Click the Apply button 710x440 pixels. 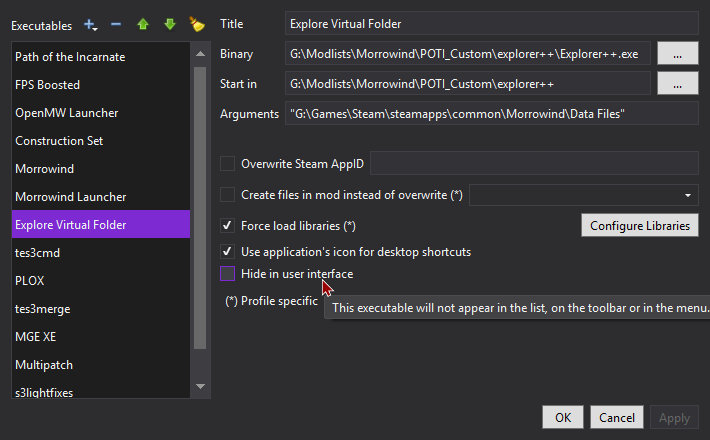[674, 417]
